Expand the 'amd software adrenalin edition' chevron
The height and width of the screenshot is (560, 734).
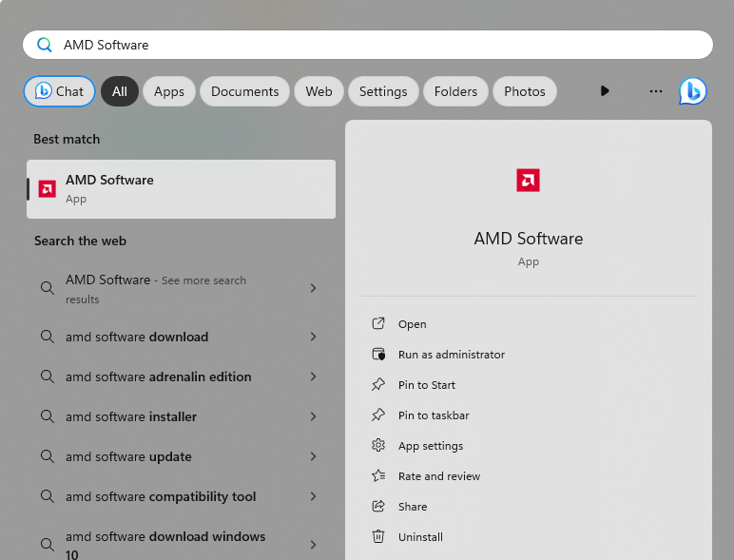313,377
